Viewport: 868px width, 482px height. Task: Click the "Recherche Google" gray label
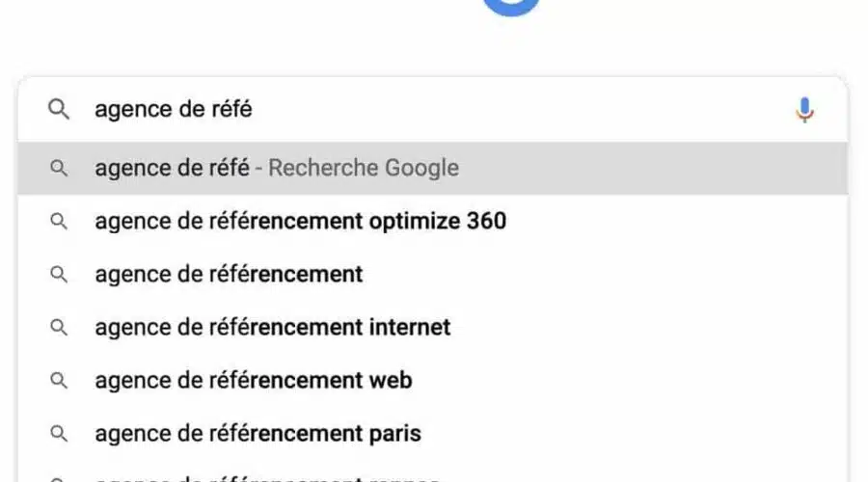coord(364,169)
